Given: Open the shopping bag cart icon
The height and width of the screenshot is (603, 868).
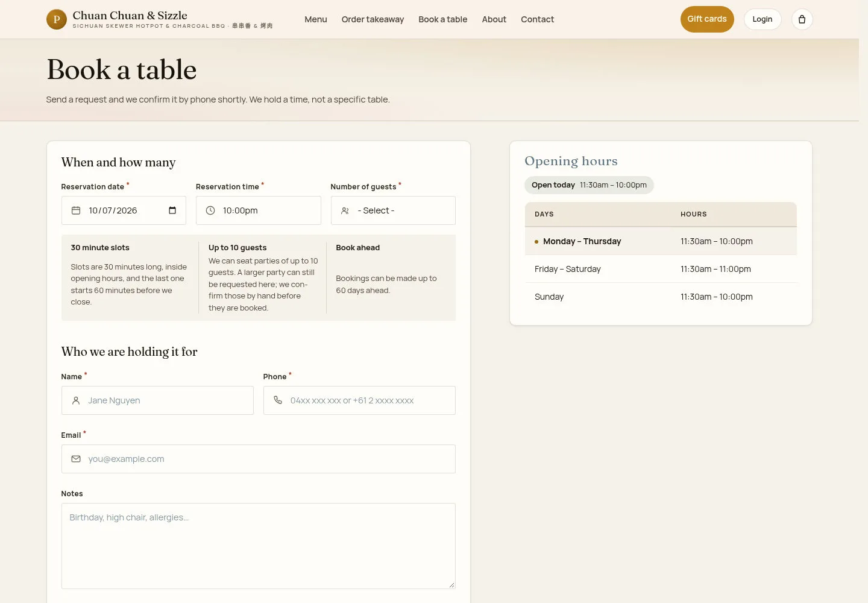Looking at the screenshot, I should click(802, 19).
